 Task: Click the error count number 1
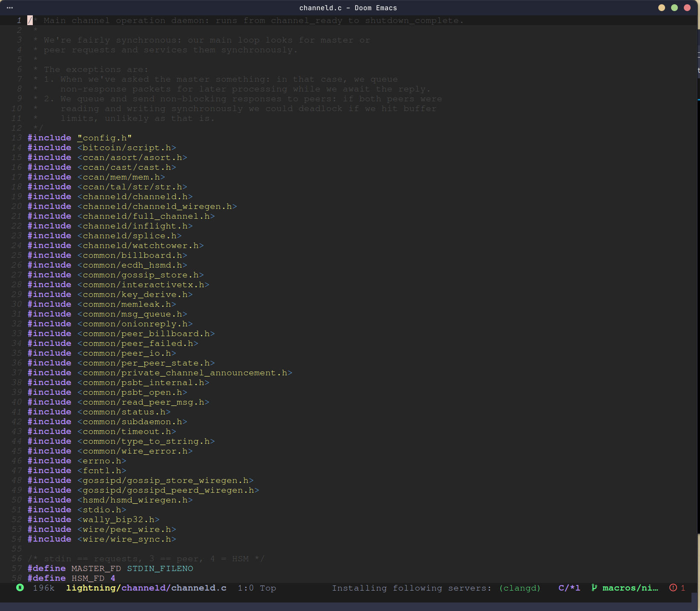pyautogui.click(x=683, y=588)
